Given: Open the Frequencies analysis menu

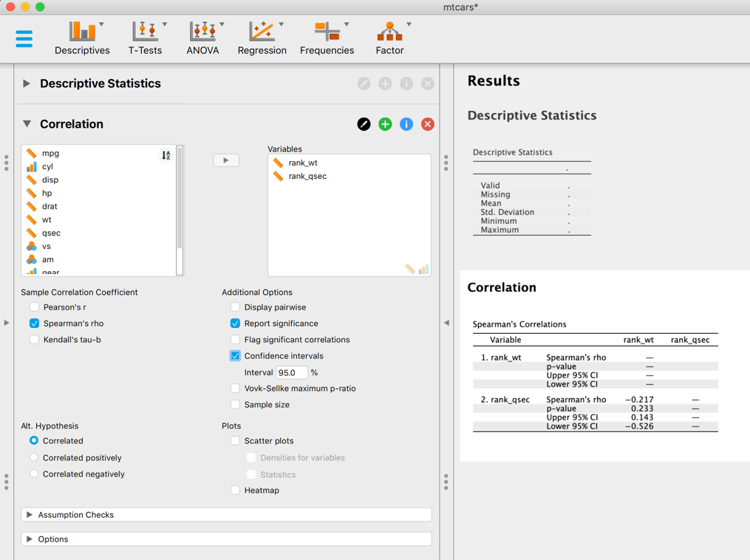Looking at the screenshot, I should click(x=327, y=38).
